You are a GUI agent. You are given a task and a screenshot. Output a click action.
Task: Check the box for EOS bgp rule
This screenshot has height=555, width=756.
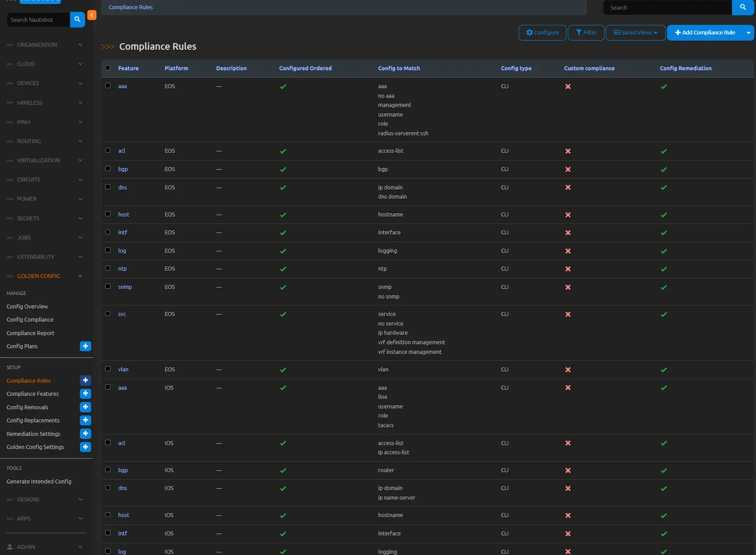click(108, 169)
